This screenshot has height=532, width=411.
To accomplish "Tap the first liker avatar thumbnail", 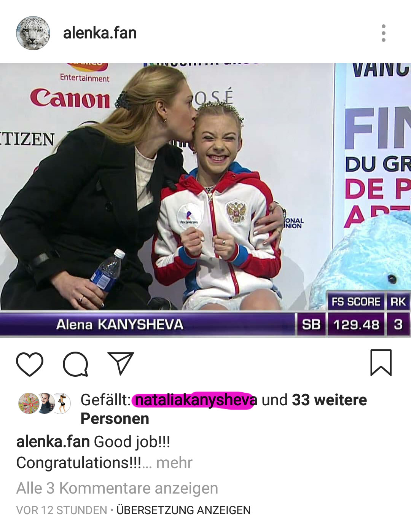I will coord(29,403).
